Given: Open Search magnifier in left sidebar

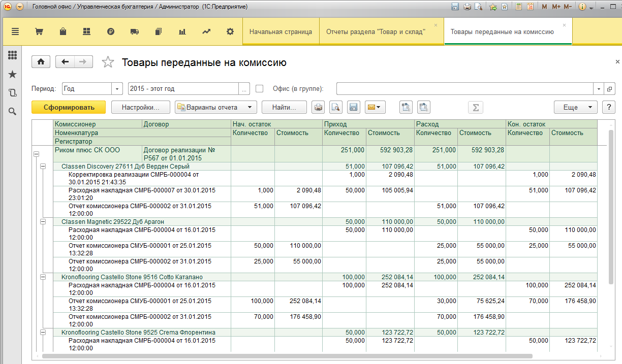Looking at the screenshot, I should point(13,111).
